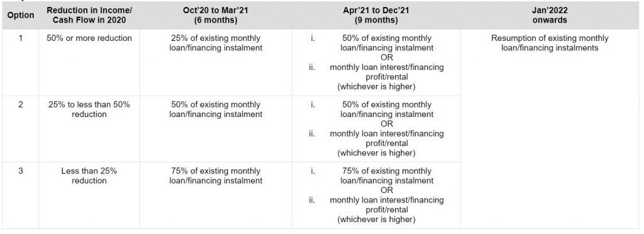Image resolution: width=644 pixels, height=234 pixels.
Task: Select the 'Less than 25% reduction' cell
Action: coord(89,195)
